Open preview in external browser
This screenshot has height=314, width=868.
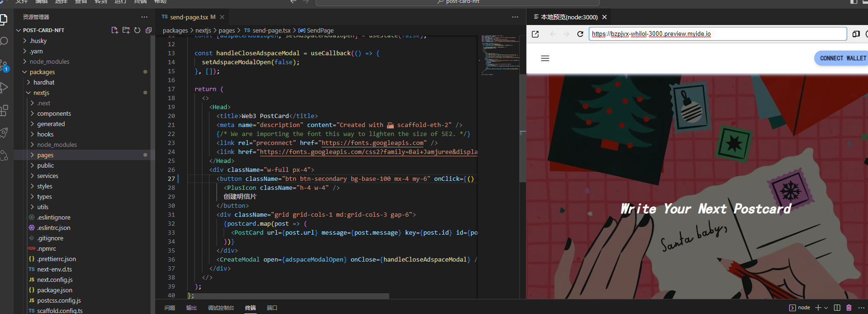coord(535,34)
